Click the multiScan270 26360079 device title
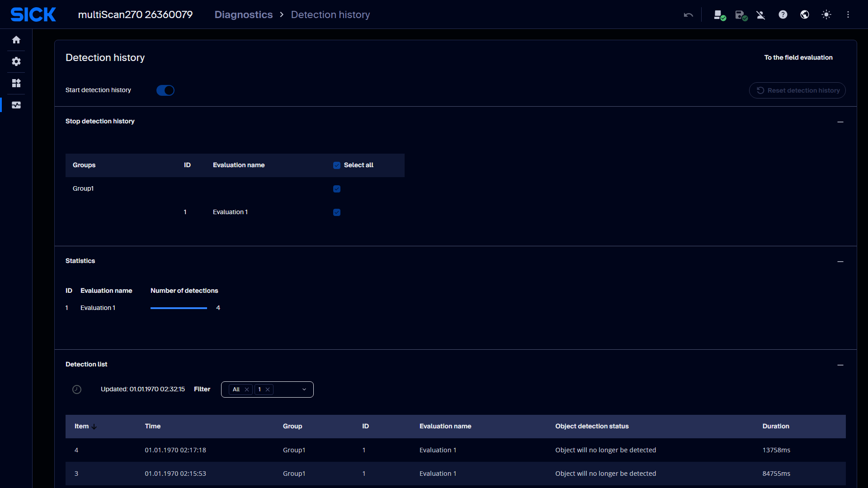Viewport: 868px width, 488px height. (x=135, y=14)
